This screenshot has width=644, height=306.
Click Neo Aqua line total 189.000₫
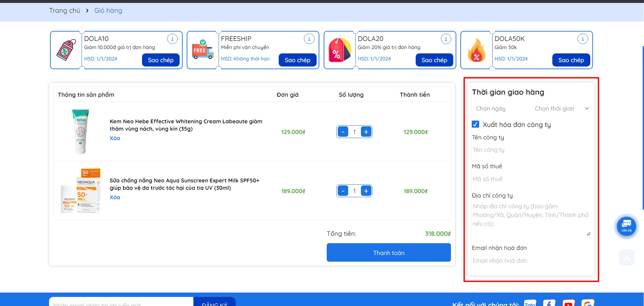coord(416,191)
